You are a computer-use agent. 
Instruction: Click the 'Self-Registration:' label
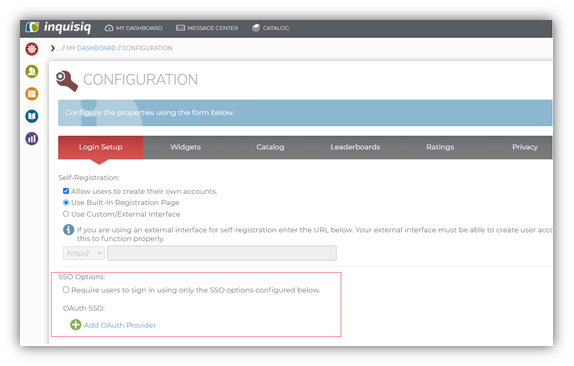pos(89,178)
